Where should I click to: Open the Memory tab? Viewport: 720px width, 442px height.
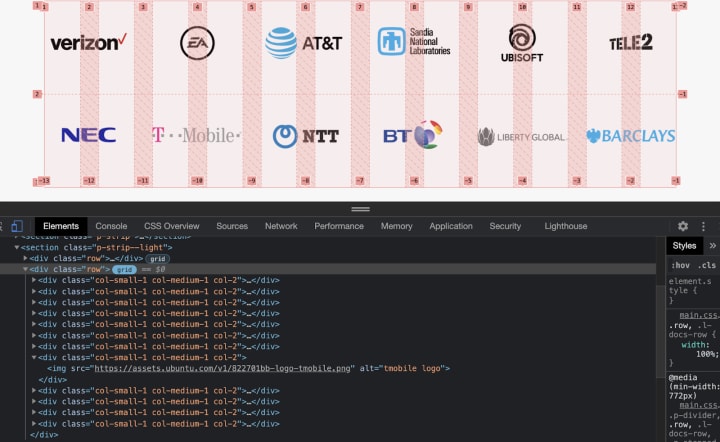coord(396,226)
